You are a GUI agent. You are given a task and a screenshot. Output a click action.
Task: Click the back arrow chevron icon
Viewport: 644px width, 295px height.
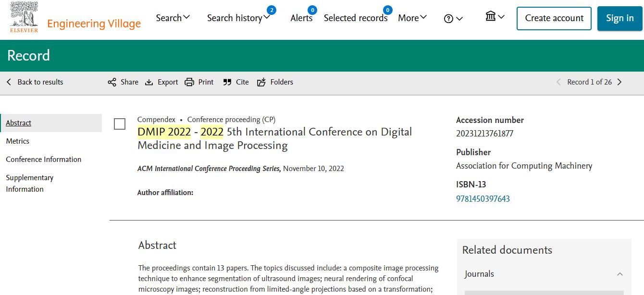point(9,82)
